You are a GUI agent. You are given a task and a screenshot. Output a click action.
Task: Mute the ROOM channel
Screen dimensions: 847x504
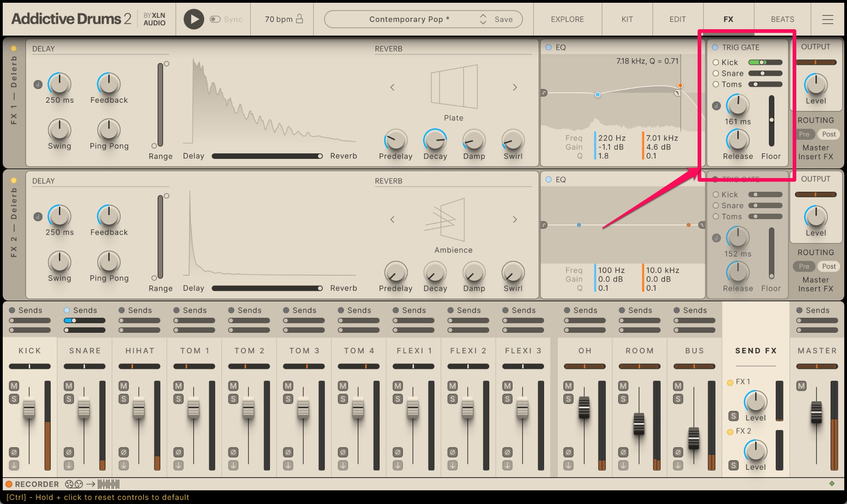pos(623,386)
